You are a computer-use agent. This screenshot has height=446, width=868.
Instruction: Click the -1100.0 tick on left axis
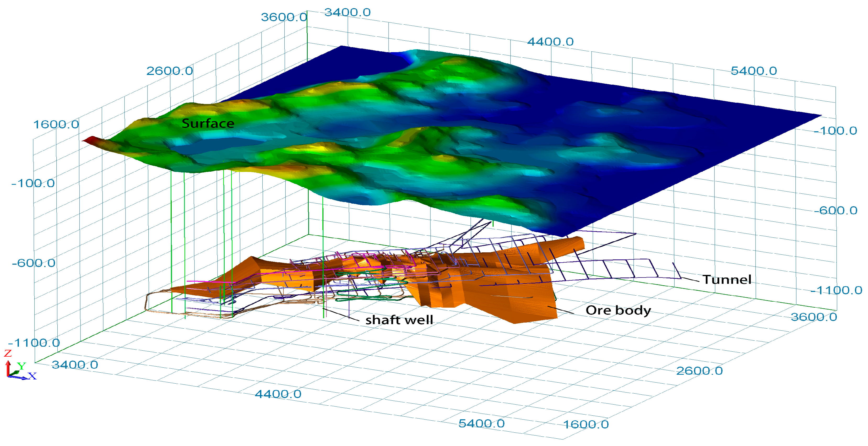tap(34, 343)
